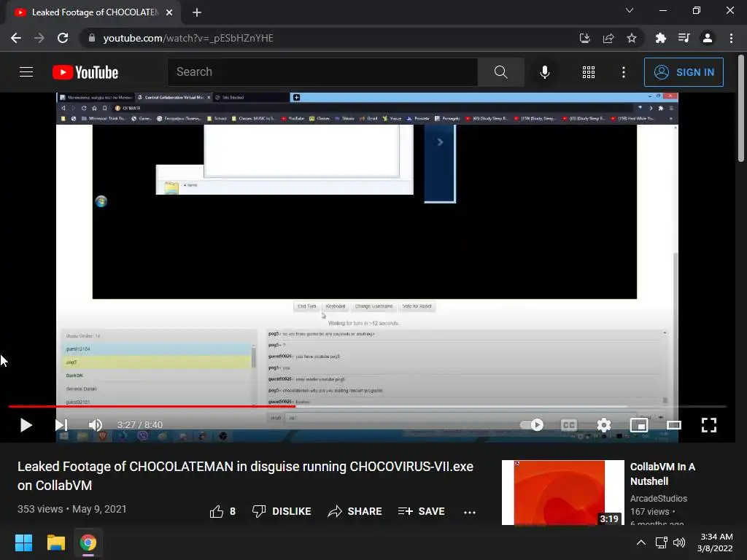Enable miniplayer mode
Image resolution: width=747 pixels, height=560 pixels.
[639, 425]
